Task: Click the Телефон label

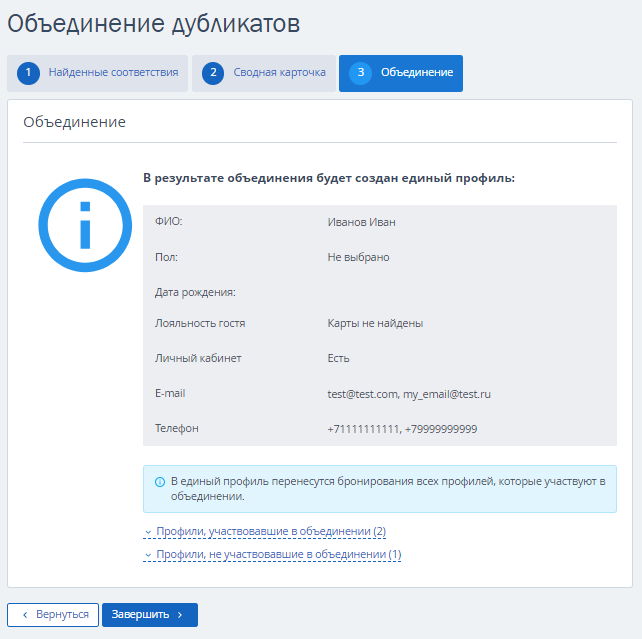Action: (176, 429)
